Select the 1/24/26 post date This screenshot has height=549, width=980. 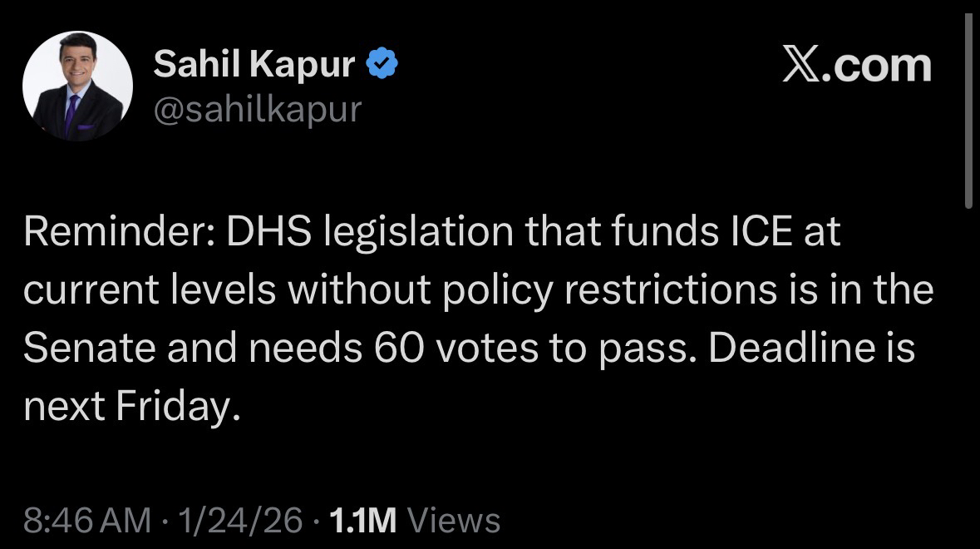239,521
